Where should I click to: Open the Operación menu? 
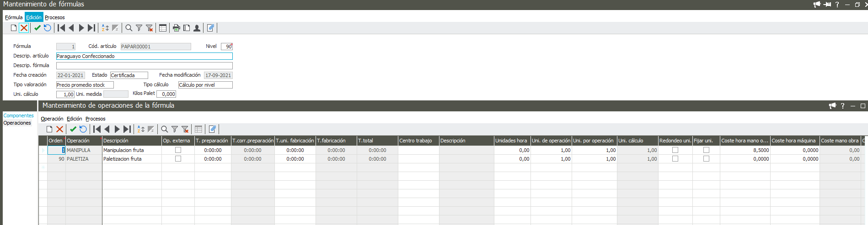tap(52, 119)
